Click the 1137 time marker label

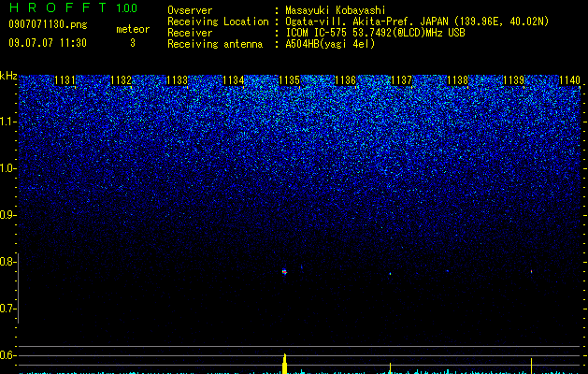pos(401,80)
